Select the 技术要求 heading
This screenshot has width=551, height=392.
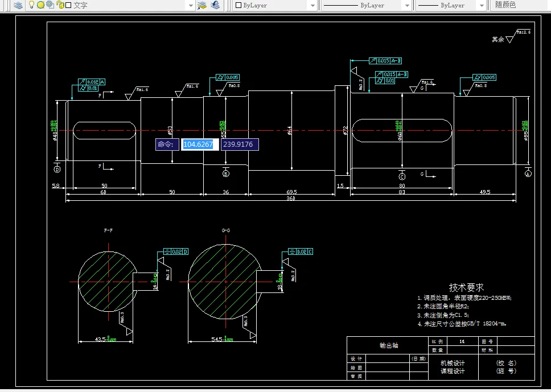tap(466, 287)
